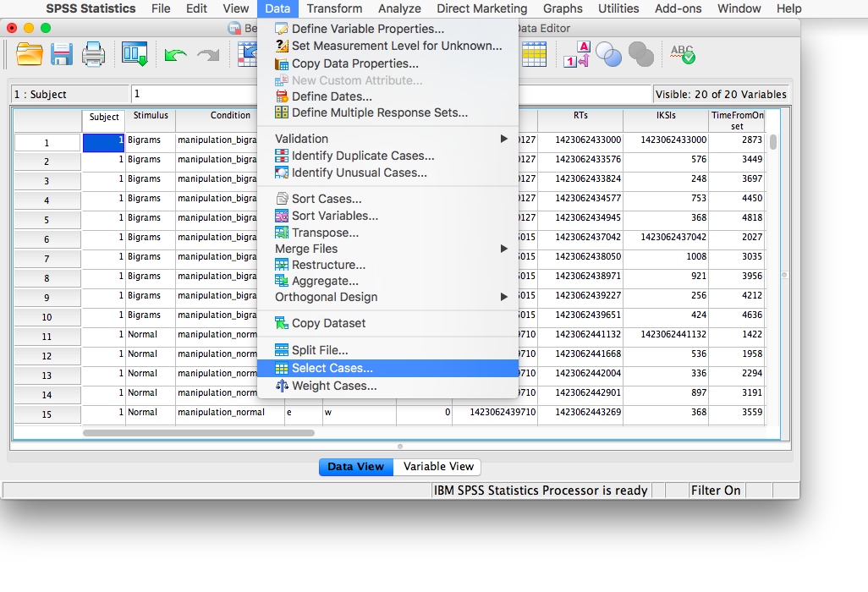Open the Graphs menu
Screen dimensions: 868x592
pyautogui.click(x=563, y=8)
